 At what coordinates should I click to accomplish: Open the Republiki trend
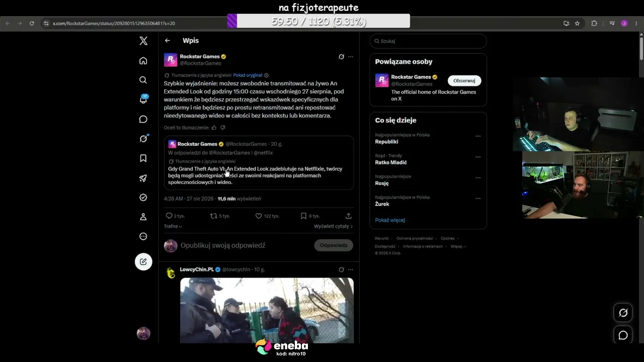coord(386,142)
